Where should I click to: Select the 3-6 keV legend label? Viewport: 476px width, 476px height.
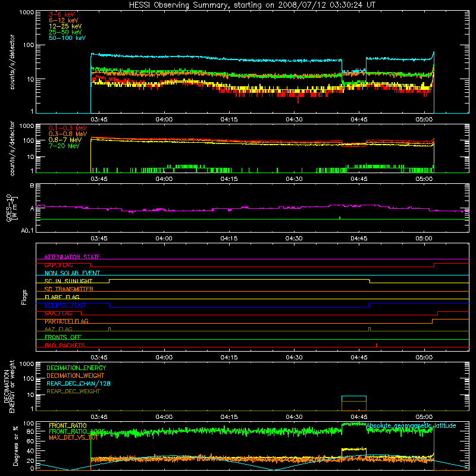tap(61, 14)
